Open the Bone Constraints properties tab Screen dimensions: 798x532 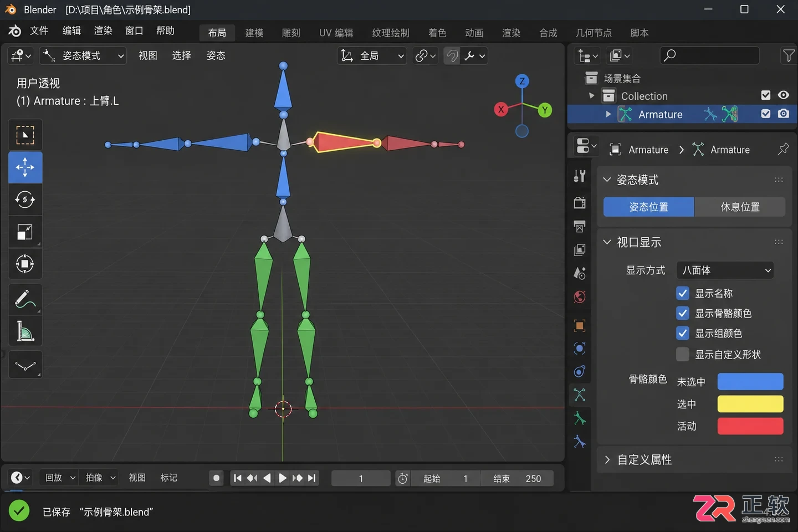(580, 442)
